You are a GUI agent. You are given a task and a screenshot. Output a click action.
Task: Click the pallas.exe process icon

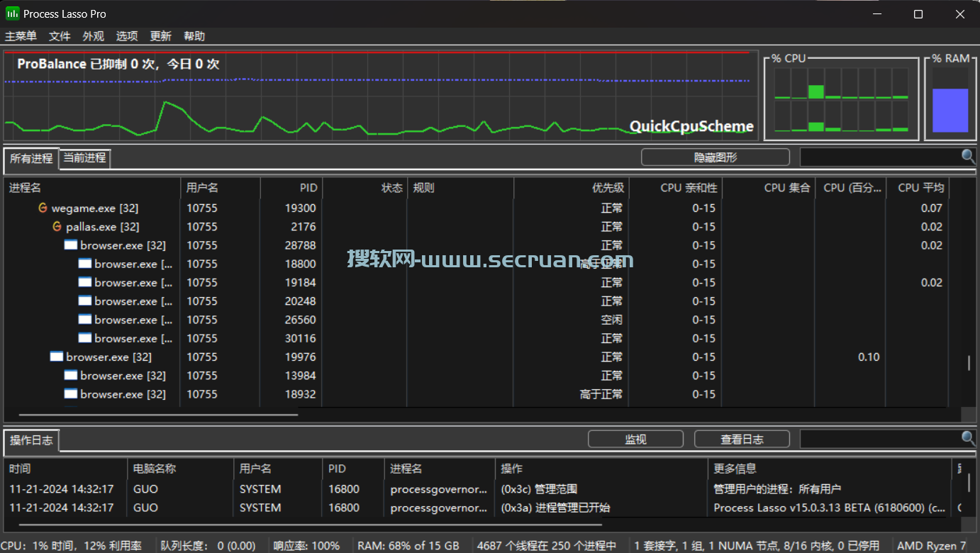click(57, 227)
